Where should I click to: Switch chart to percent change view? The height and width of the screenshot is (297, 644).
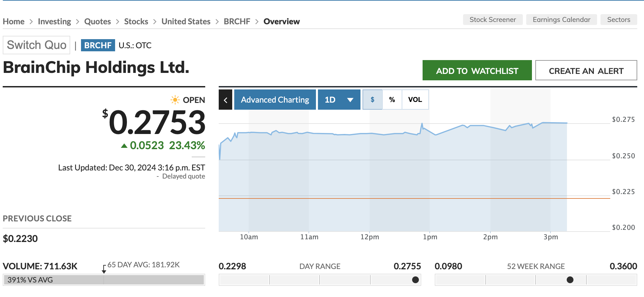(392, 100)
